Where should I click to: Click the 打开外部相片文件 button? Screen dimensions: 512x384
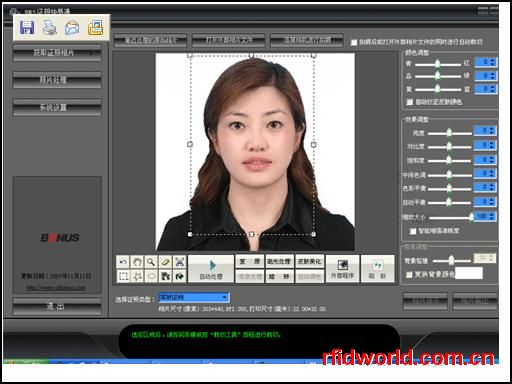pyautogui.click(x=229, y=41)
